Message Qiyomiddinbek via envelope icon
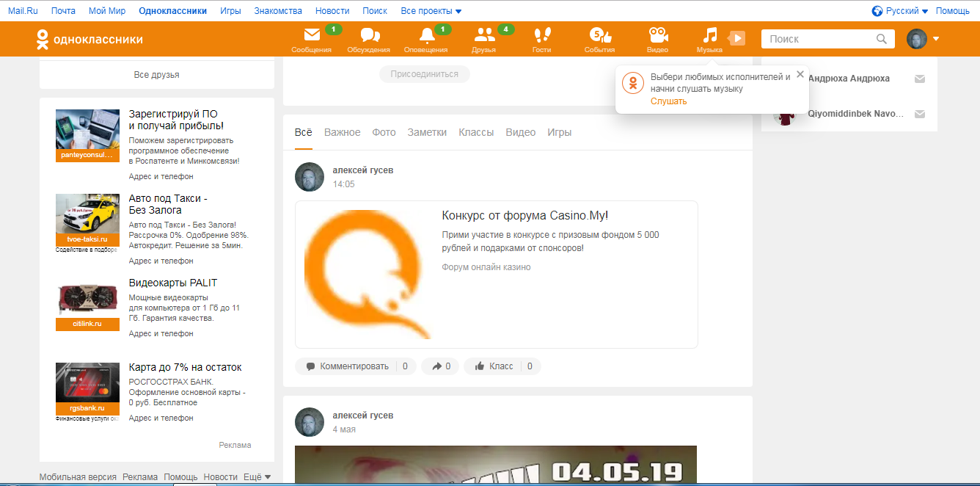The image size is (980, 486). click(920, 114)
